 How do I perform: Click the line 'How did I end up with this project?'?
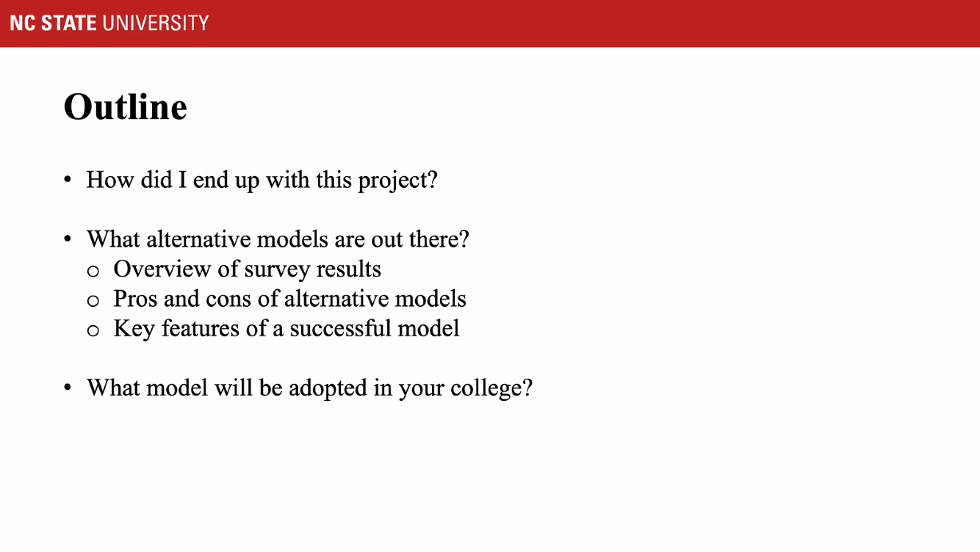pos(262,180)
